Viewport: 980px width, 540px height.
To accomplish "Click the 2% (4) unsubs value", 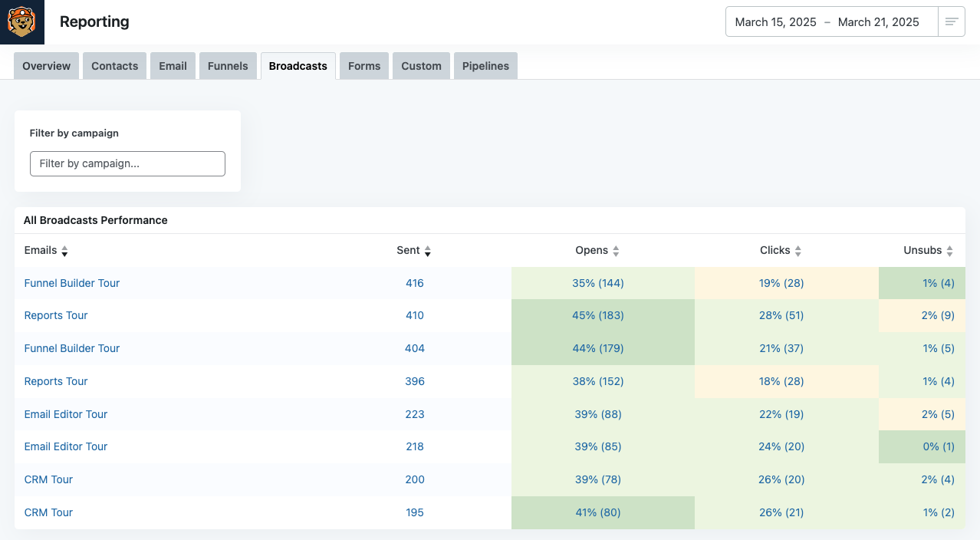I will coord(938,479).
